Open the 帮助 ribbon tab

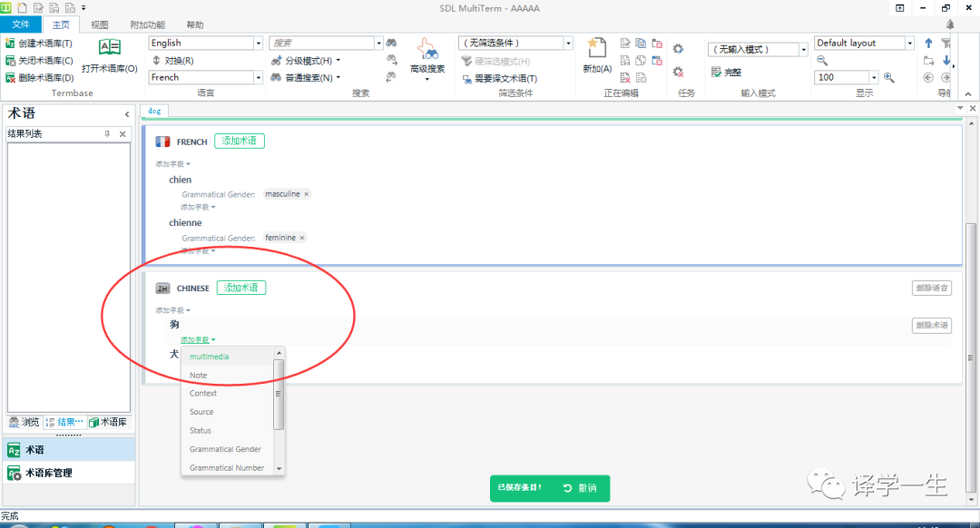point(195,25)
